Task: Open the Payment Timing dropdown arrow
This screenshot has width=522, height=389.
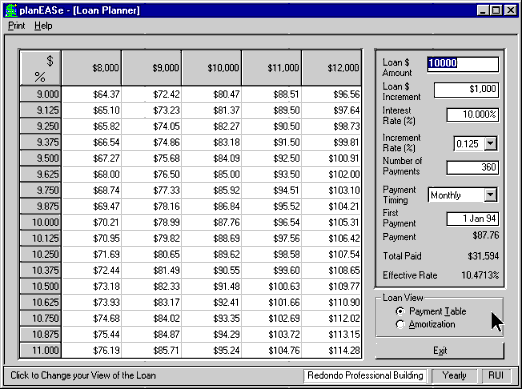Action: 490,195
